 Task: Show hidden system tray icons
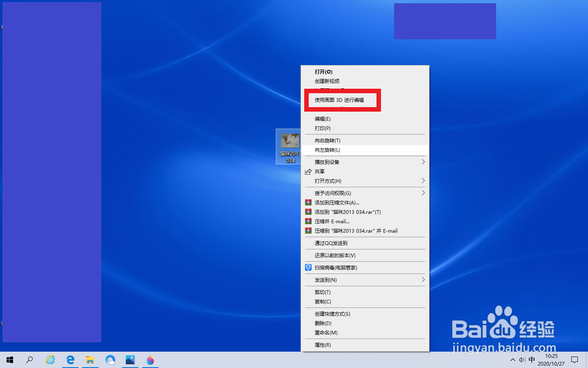[513, 360]
